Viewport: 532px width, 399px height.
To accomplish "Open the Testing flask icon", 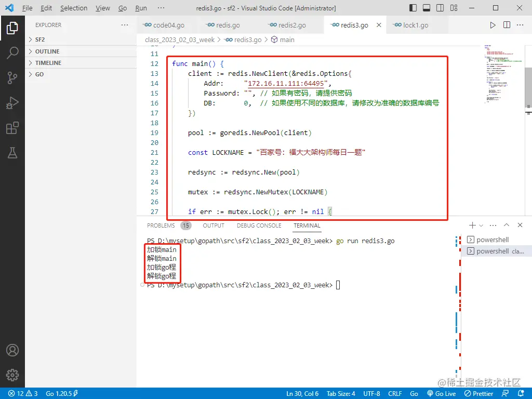I will 12,153.
